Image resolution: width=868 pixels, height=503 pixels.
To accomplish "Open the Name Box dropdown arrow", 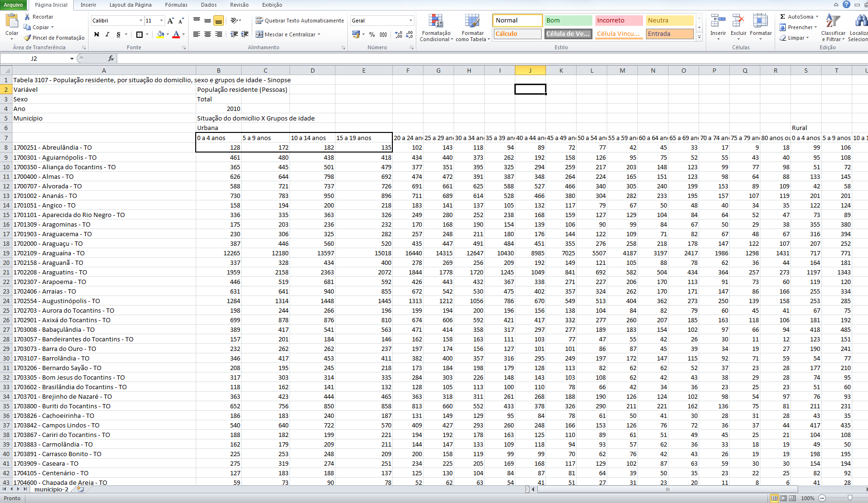I will coord(72,58).
